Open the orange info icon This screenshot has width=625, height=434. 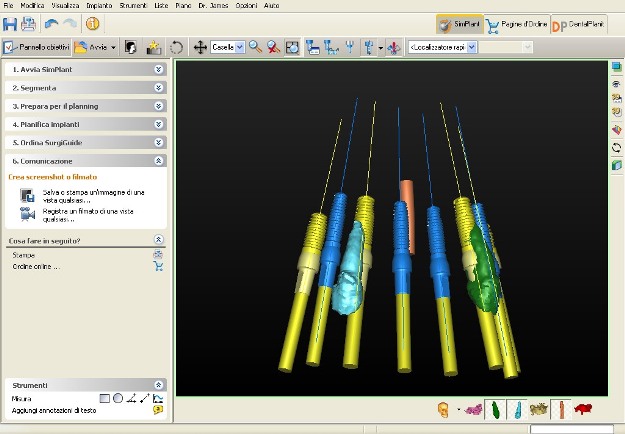[92, 24]
